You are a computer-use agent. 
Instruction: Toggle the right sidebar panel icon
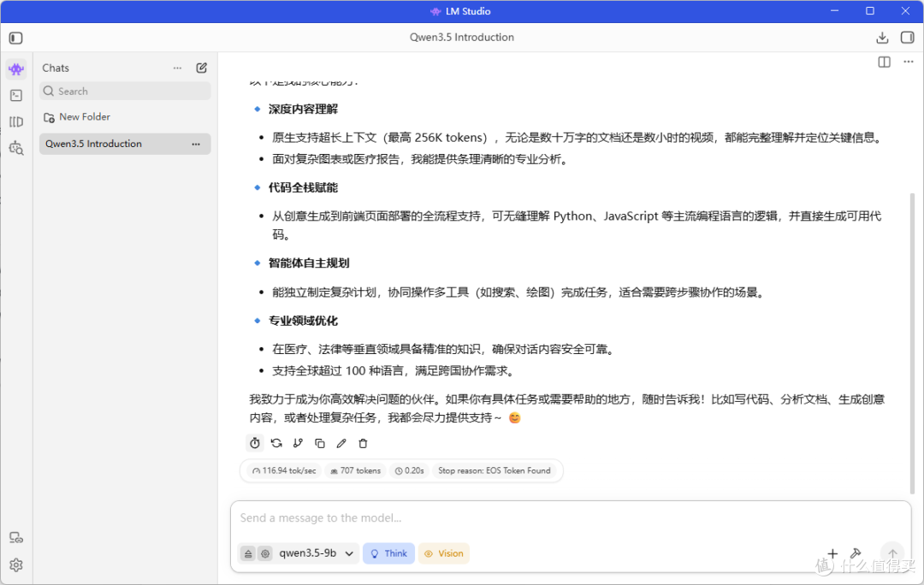(x=907, y=38)
